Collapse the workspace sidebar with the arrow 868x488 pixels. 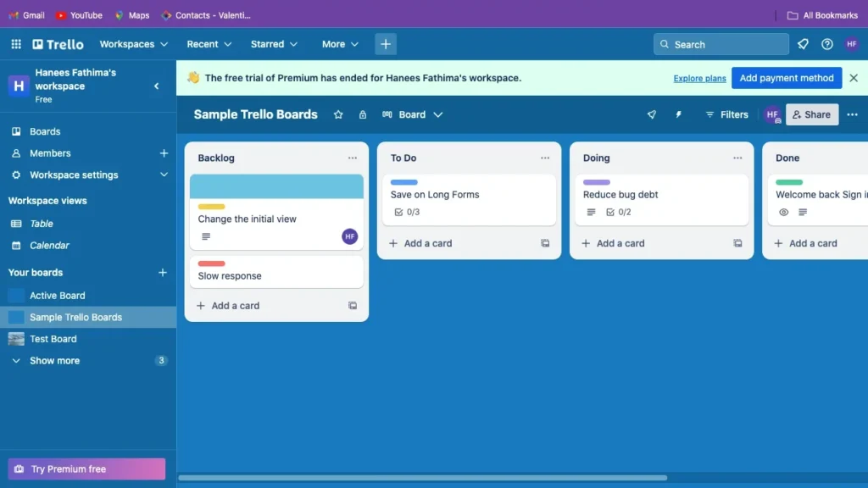point(156,86)
